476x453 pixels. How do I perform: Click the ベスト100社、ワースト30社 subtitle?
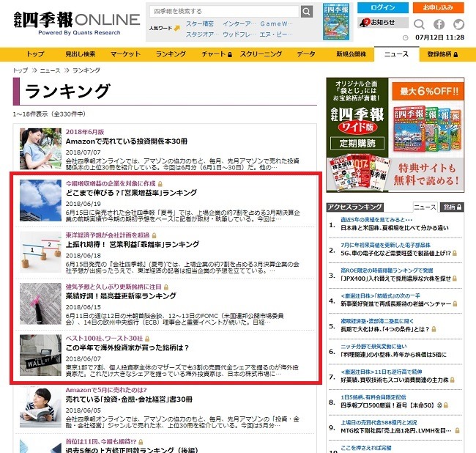pyautogui.click(x=104, y=339)
